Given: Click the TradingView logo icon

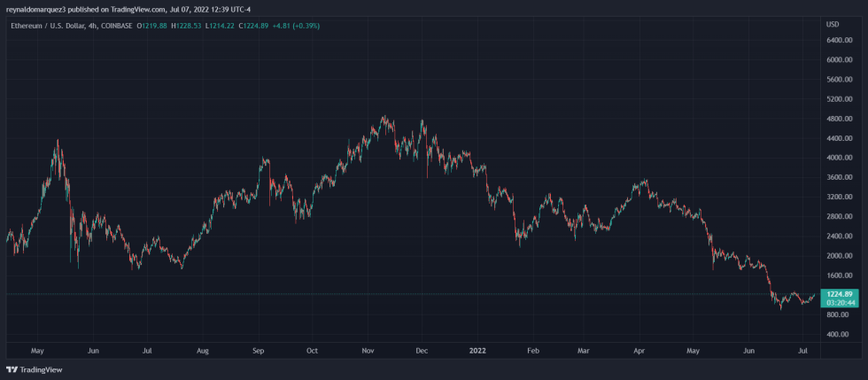Looking at the screenshot, I should tap(12, 369).
